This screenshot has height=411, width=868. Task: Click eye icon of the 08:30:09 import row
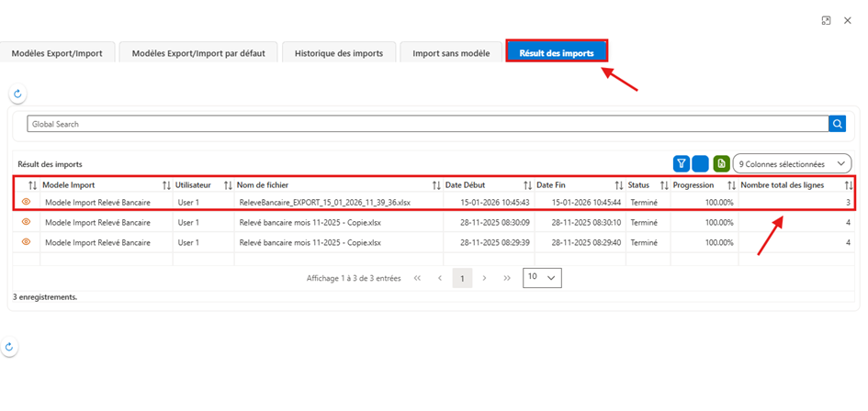(26, 222)
